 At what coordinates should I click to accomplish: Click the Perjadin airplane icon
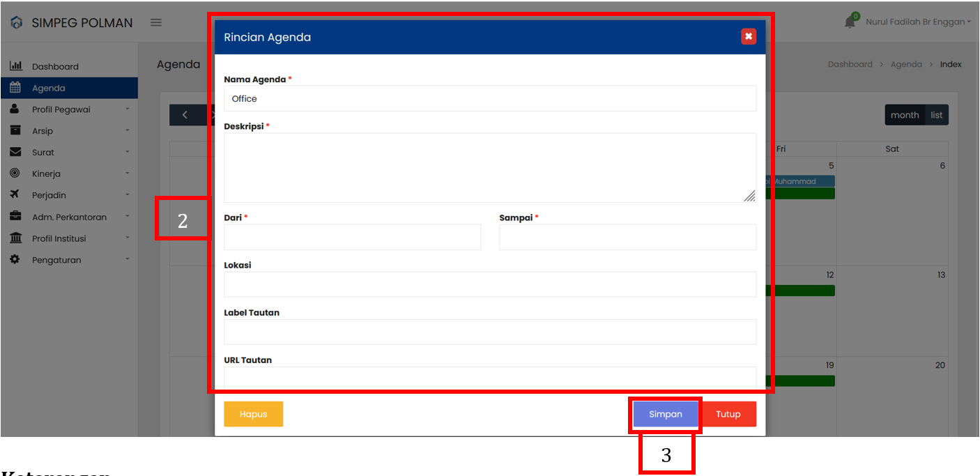15,195
